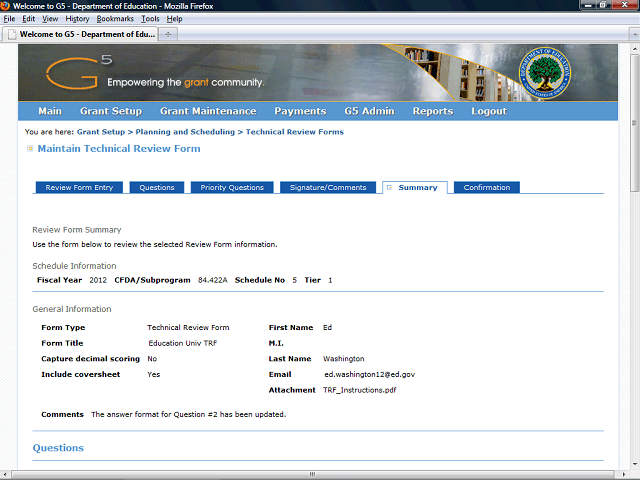Screen dimensions: 640x480
Task: Click the horizontal scrollbar right arrow
Action: click(624, 474)
